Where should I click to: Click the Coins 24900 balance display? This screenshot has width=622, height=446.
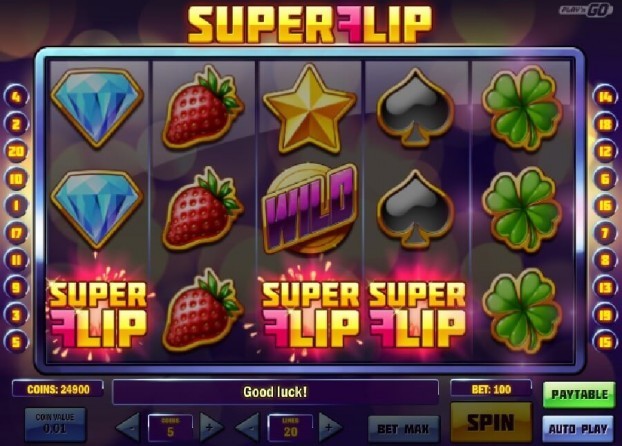58,389
